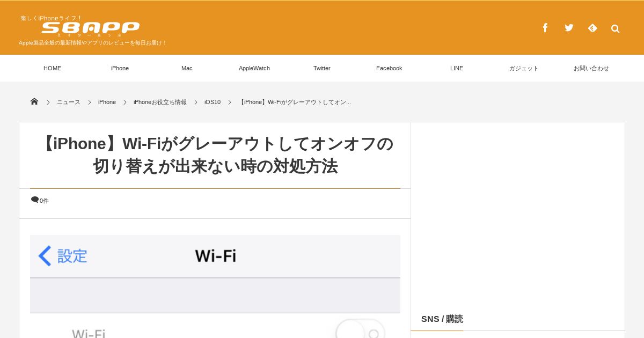644x338 pixels.
Task: Click the home breadcrumb icon
Action: (34, 101)
